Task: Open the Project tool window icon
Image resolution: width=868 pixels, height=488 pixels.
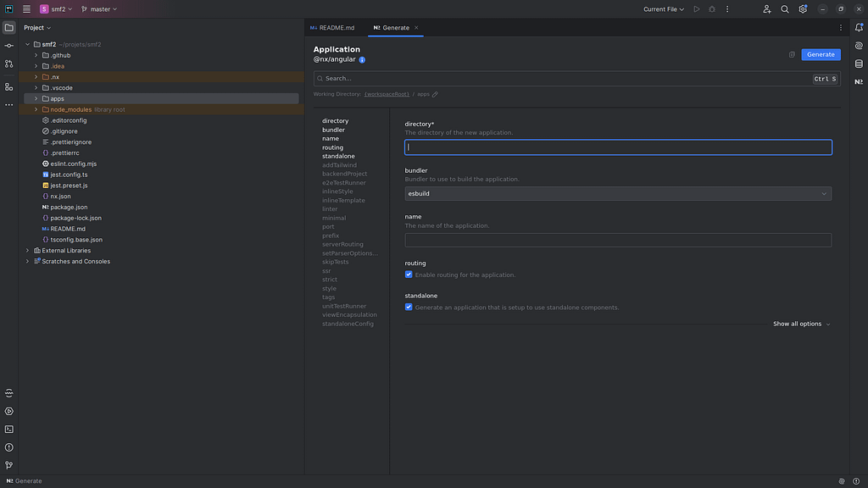Action: tap(8, 28)
